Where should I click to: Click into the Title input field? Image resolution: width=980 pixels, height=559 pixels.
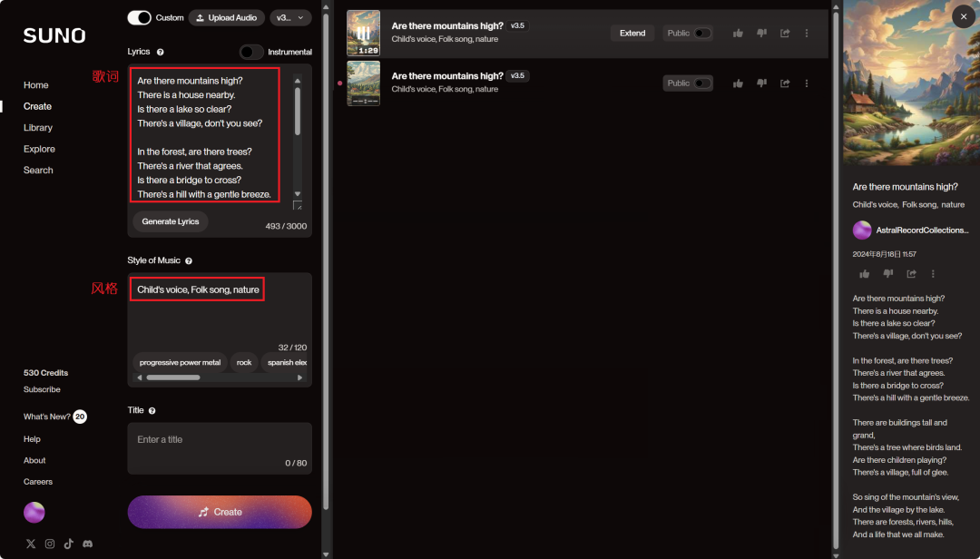coord(220,448)
